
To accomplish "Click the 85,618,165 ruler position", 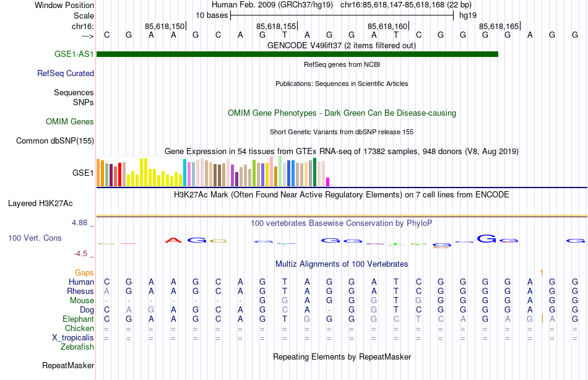I will pos(499,26).
